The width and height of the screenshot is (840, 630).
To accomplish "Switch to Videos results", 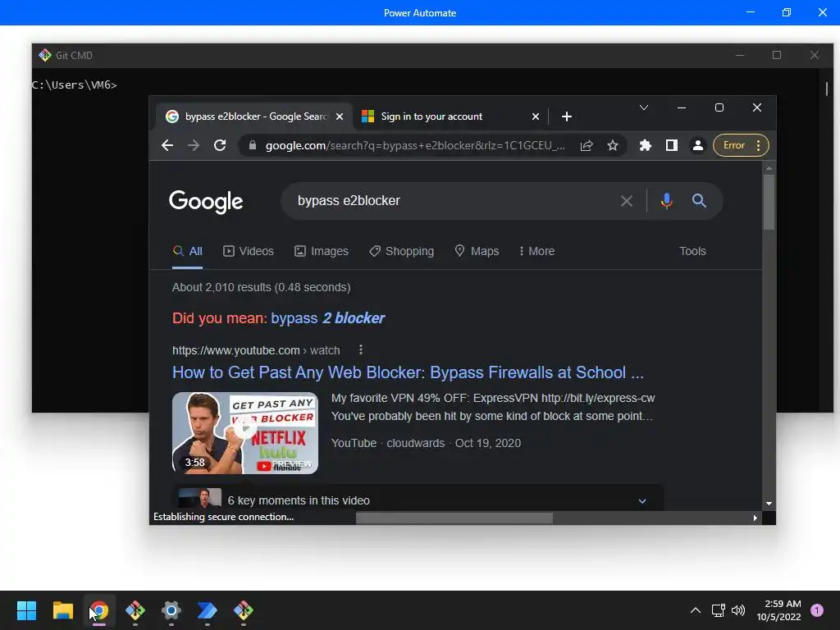I will click(x=249, y=251).
